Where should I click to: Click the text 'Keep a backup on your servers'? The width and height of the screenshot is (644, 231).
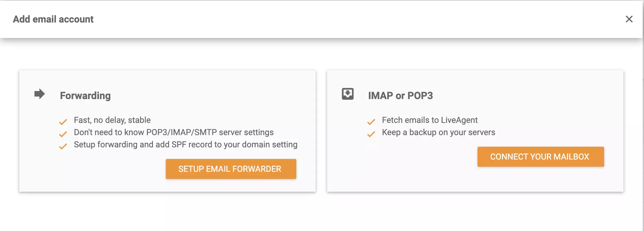438,132
